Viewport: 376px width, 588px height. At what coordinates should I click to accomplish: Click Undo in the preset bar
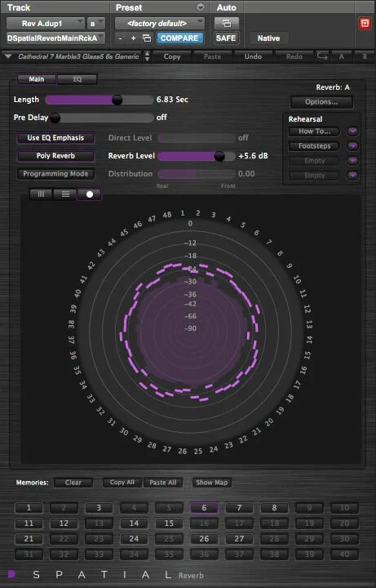253,56
